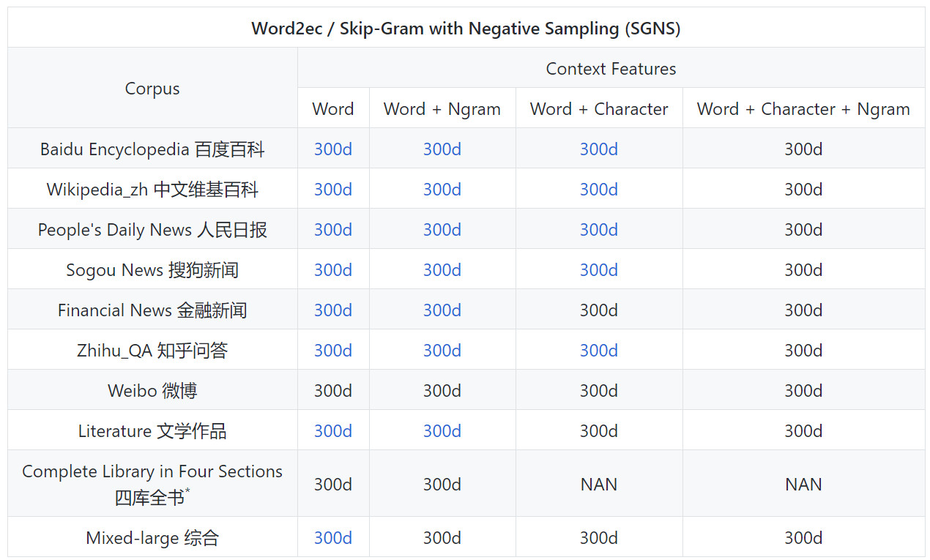Viewport: 930px width, 560px height.
Task: Click the Word column header
Action: 333,109
